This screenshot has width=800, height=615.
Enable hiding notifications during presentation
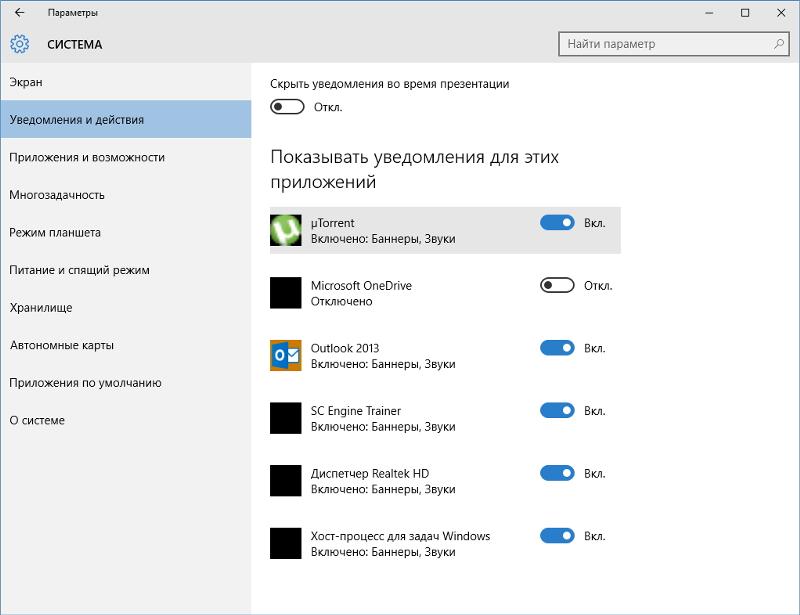click(x=287, y=107)
